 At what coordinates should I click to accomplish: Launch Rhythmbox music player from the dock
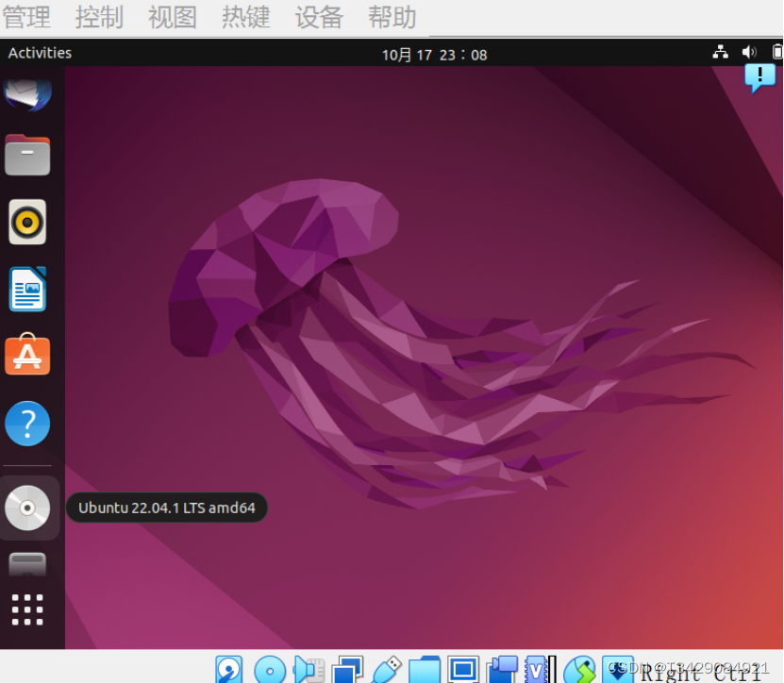coord(27,222)
